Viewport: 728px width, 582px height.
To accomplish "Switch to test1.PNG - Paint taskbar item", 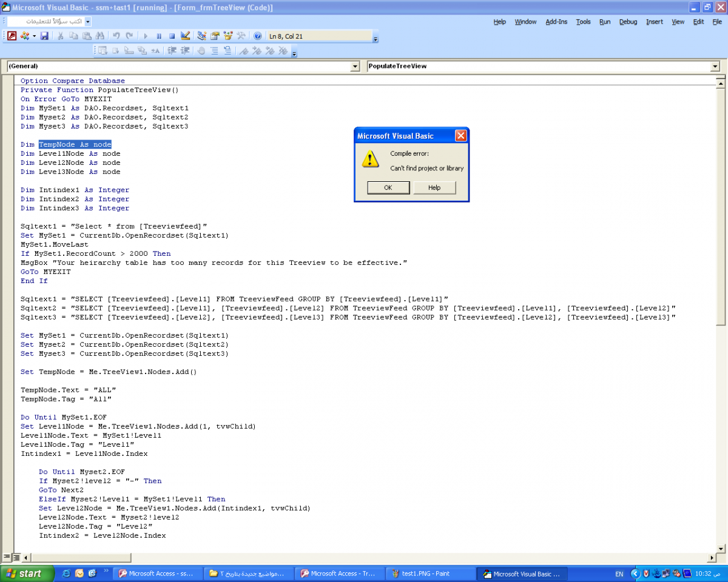I will 431,574.
